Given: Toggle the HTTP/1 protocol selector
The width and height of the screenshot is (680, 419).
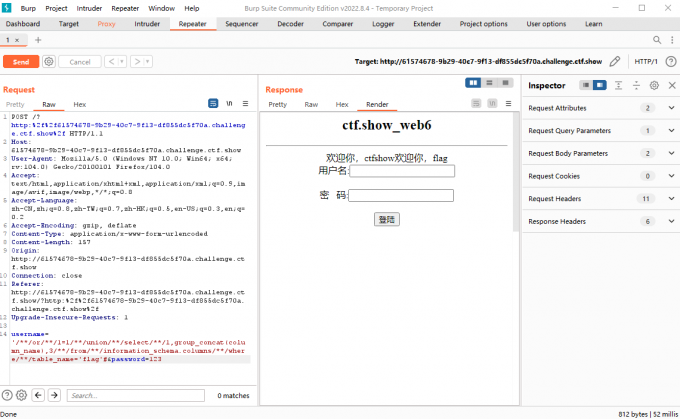Looking at the screenshot, I should click(x=645, y=61).
